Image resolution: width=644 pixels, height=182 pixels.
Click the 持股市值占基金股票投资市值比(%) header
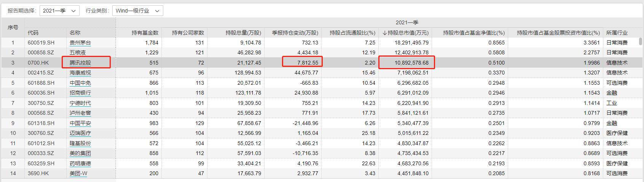pos(558,33)
